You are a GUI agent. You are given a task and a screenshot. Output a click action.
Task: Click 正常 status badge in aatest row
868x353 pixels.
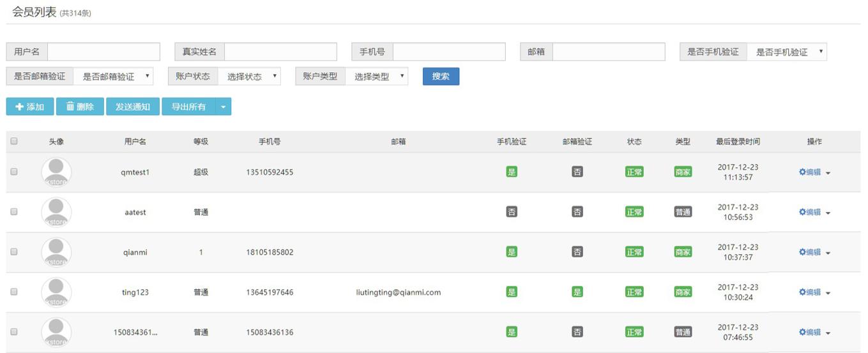[x=634, y=212]
